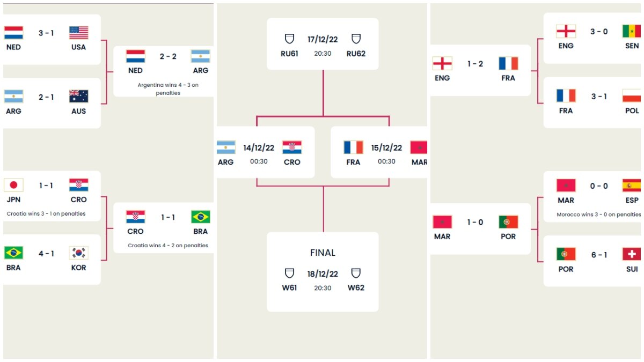Click the 20:30 kickoff time in the Final
Viewport: 644px width, 362px height.
click(322, 286)
